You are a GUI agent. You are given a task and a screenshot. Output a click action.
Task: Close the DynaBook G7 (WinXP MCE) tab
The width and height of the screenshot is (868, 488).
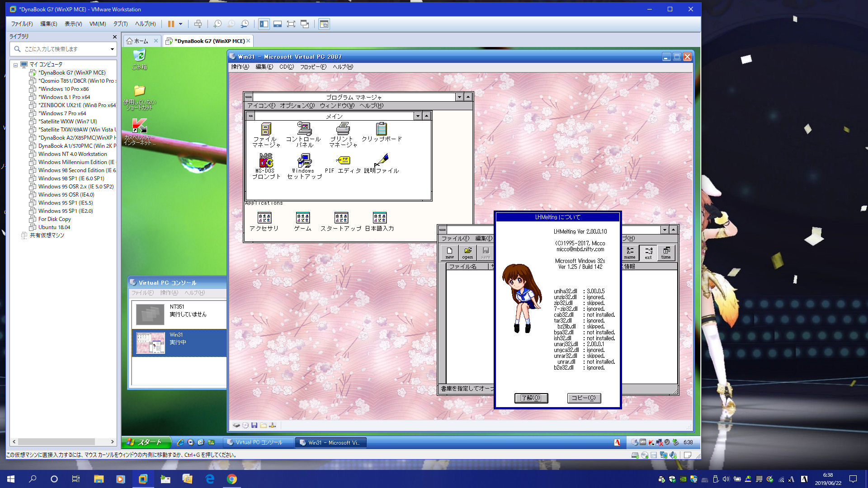[248, 41]
